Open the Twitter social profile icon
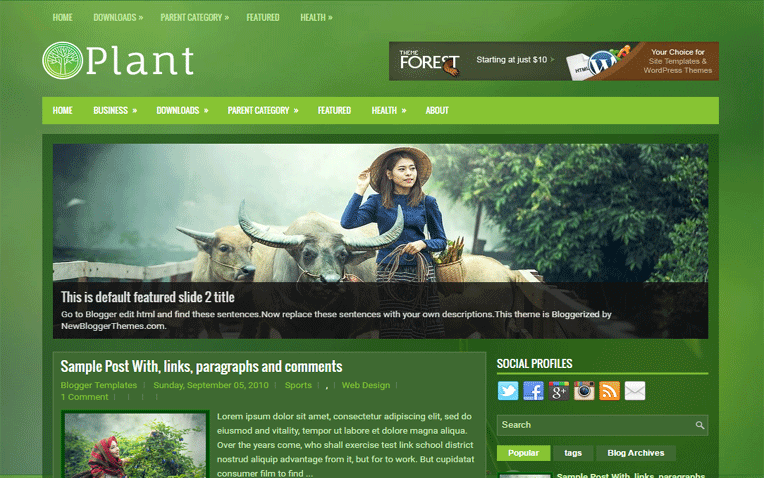764x478 pixels. 508,391
